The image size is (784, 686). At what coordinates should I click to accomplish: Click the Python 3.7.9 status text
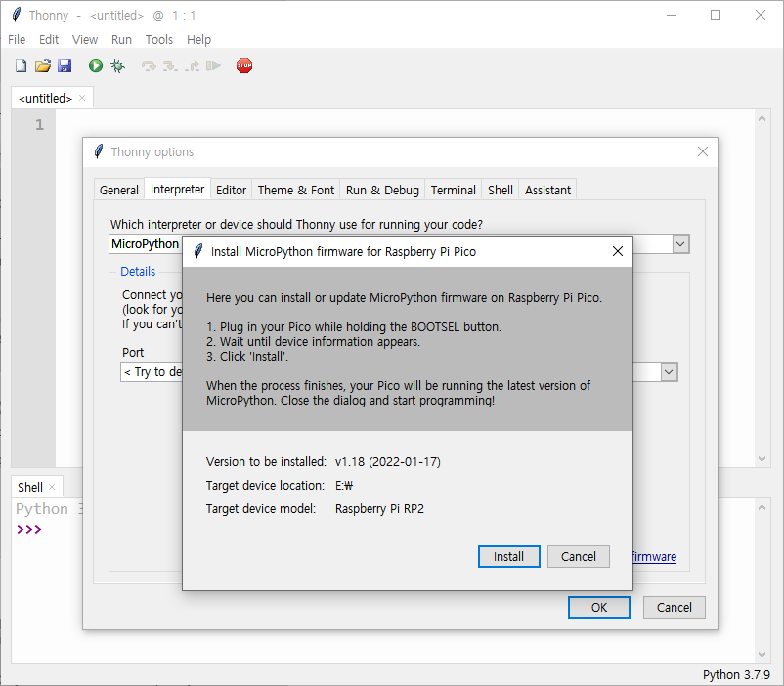[736, 674]
